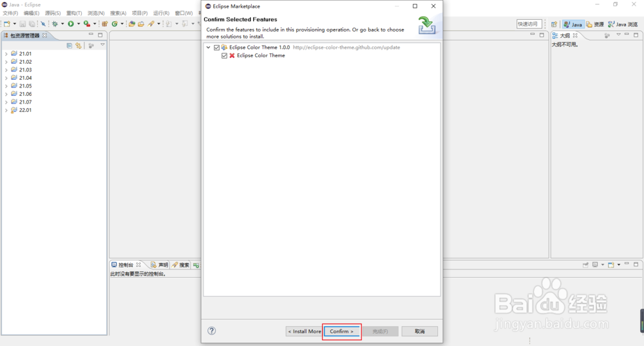Select the 21.07 project
The height and width of the screenshot is (346, 644).
coord(25,102)
